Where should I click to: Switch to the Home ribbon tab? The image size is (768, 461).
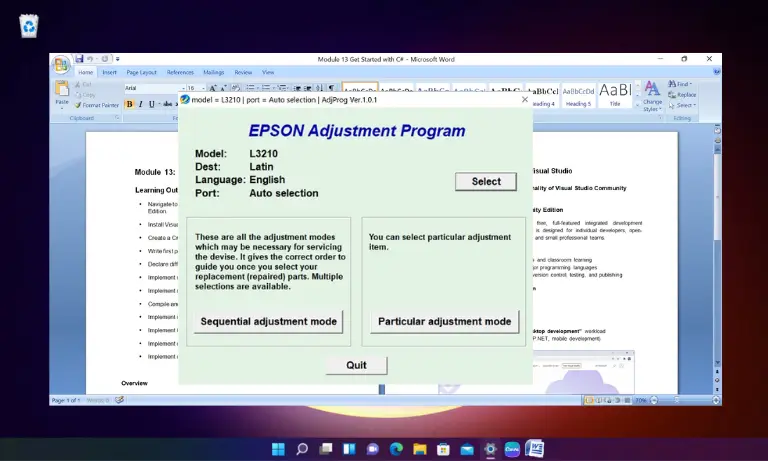(85, 73)
